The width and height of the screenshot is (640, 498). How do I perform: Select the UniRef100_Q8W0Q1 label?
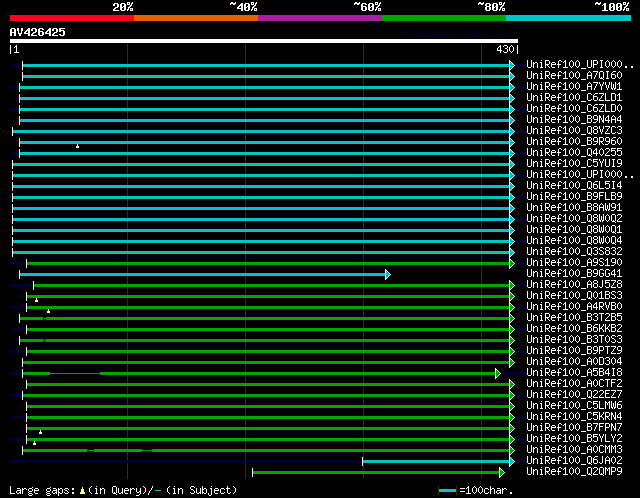pyautogui.click(x=574, y=230)
